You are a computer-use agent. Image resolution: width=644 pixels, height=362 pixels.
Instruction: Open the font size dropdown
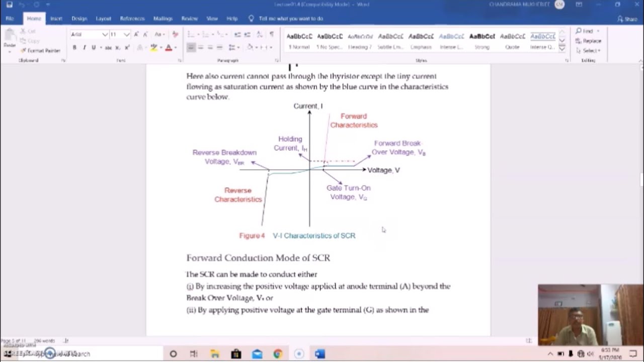pos(127,34)
